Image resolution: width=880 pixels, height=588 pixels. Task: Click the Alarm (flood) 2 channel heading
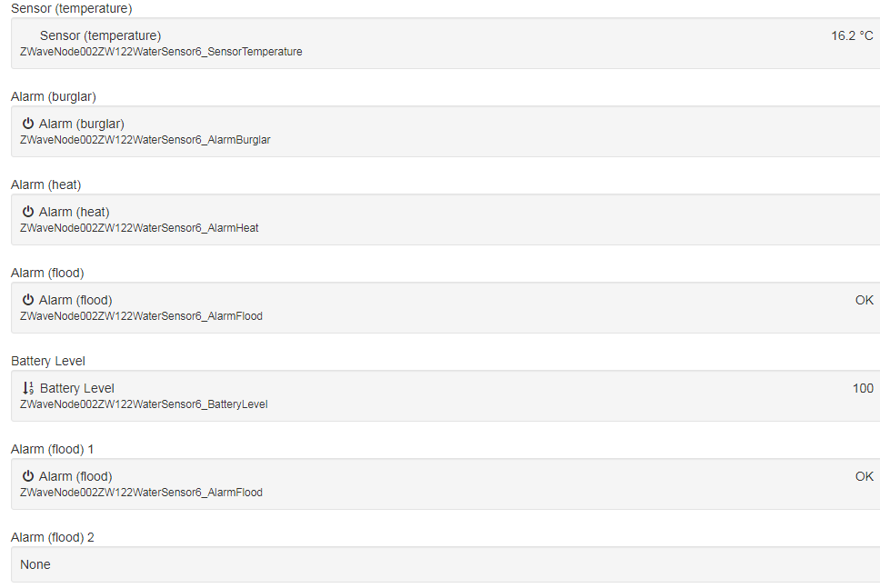click(x=53, y=537)
